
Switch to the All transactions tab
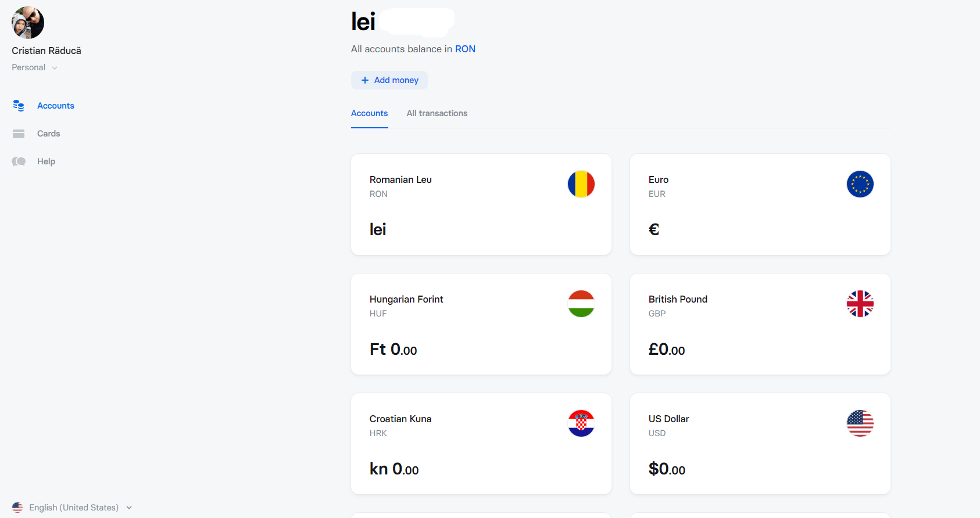(437, 113)
